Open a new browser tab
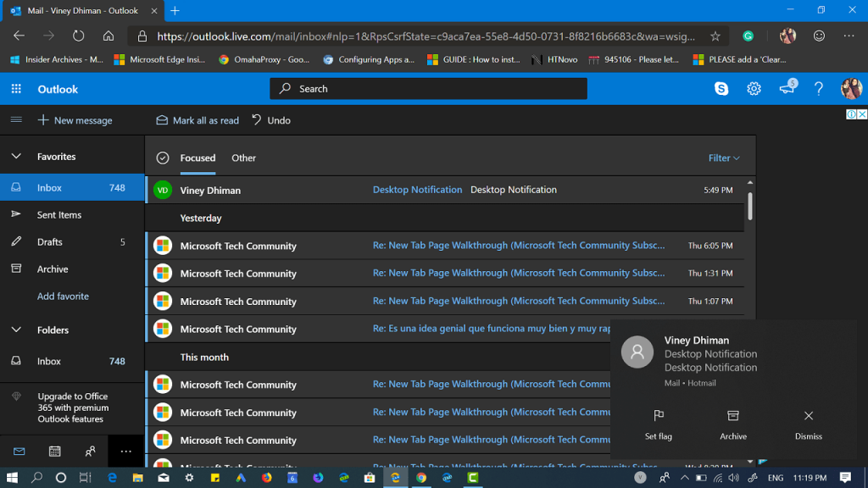Image resolution: width=868 pixels, height=488 pixels. tap(175, 10)
